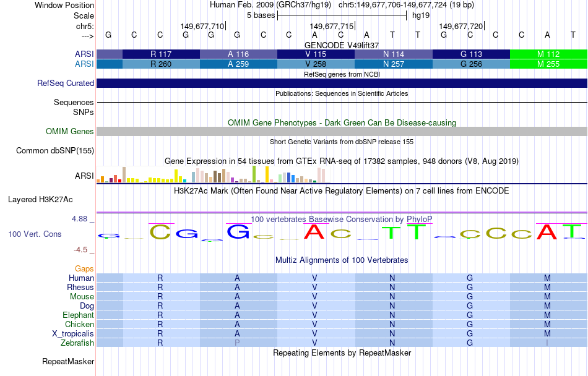Select the Zebrafish alignment row label
The width and height of the screenshot is (588, 376).
[77, 343]
